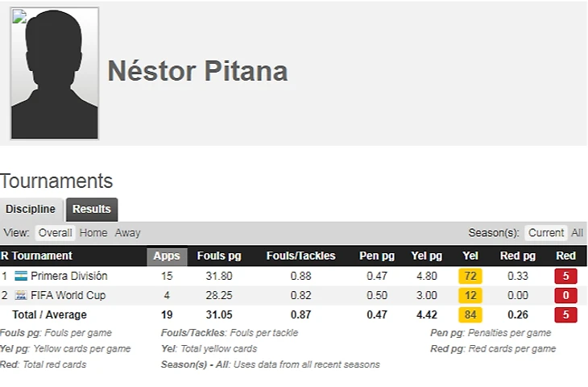Click the yellow card badge showing 72

(x=470, y=277)
